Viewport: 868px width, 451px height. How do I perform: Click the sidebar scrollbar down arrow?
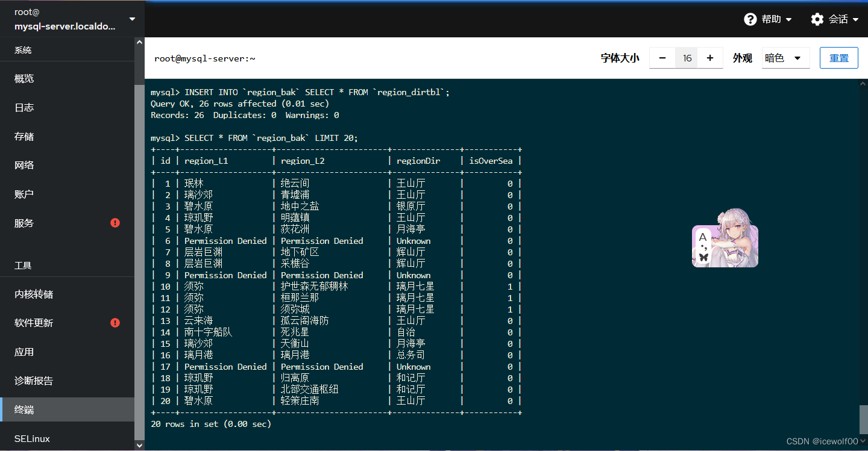pyautogui.click(x=139, y=446)
